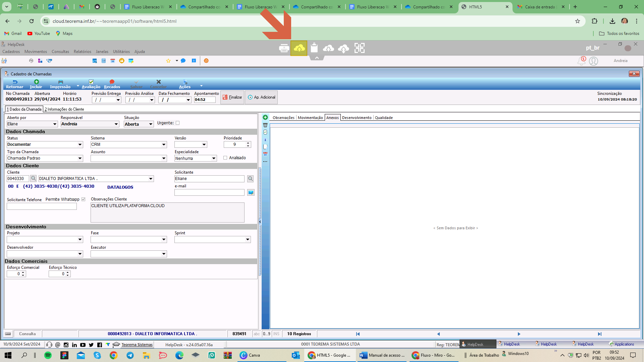Toggle the Urgente checkbox
This screenshot has height=362, width=644.
coord(178,123)
